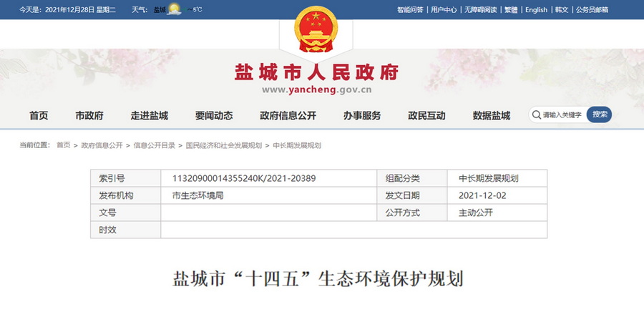Expand 政府信息公开 navigation menu
The height and width of the screenshot is (322, 644).
(x=288, y=116)
